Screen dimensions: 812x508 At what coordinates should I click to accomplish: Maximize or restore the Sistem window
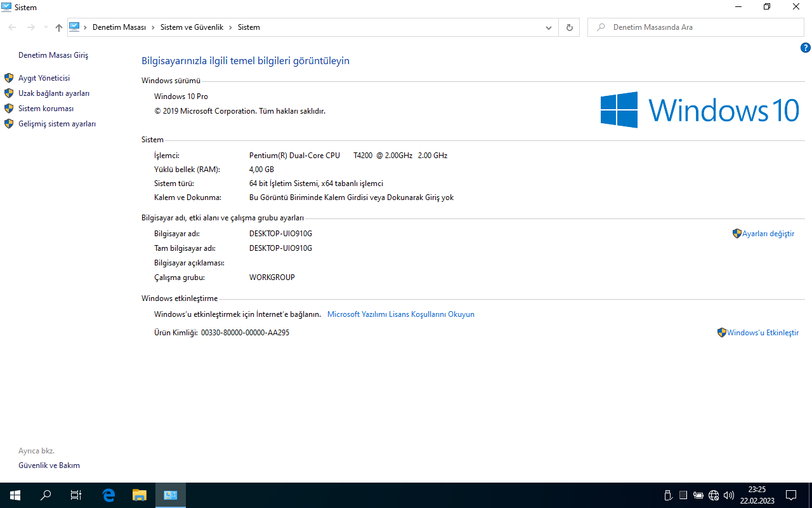click(x=767, y=7)
